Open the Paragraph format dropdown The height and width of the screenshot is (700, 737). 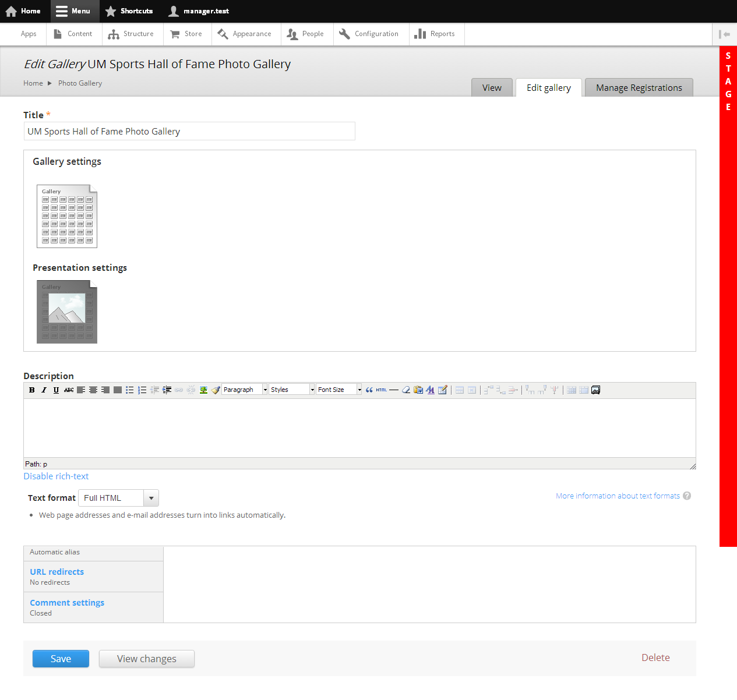click(x=245, y=390)
